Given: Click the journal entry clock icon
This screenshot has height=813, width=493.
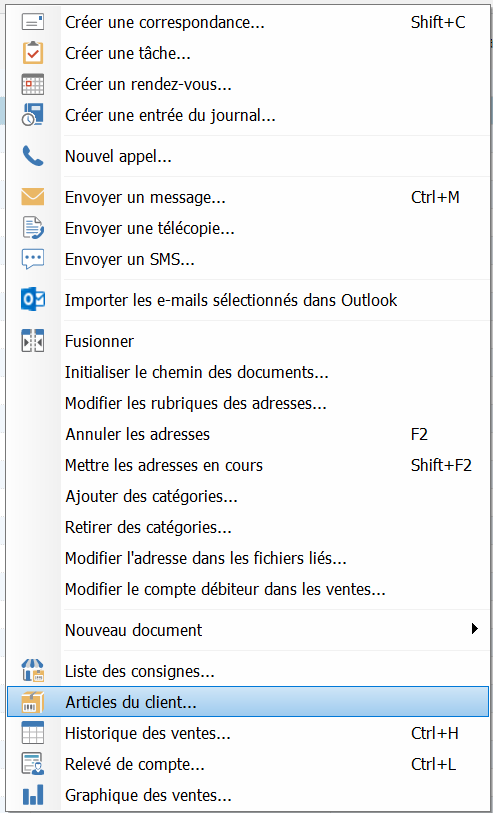Looking at the screenshot, I should point(33,115).
